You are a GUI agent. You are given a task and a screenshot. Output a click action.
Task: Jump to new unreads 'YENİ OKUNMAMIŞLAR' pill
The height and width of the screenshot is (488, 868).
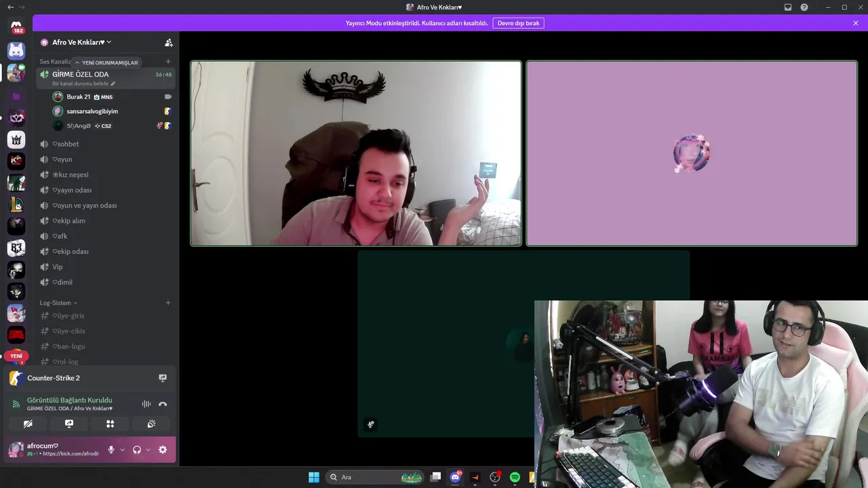click(x=106, y=62)
